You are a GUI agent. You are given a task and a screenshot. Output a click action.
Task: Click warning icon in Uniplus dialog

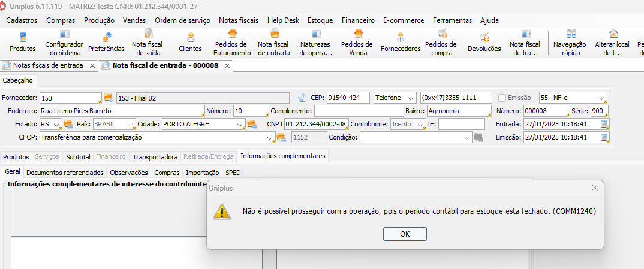[221, 211]
